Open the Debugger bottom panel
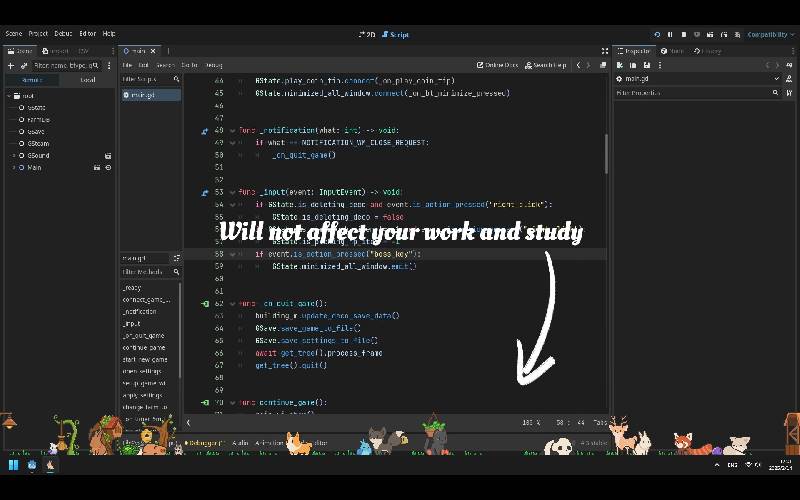 207,442
